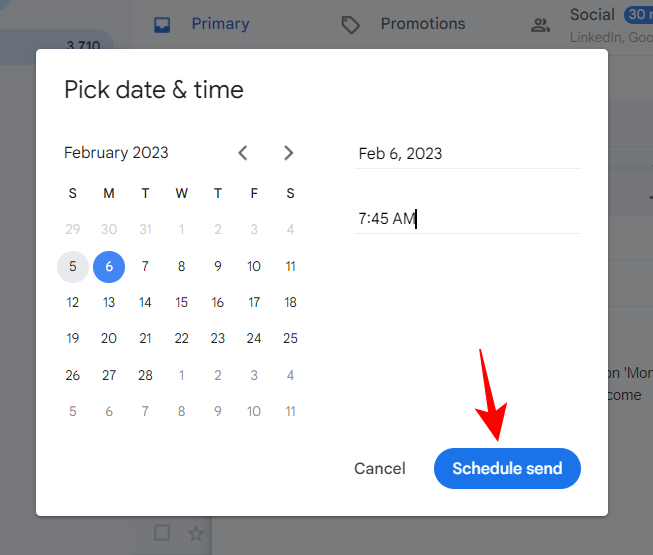Select February 6 in the calendar
Screen dimensions: 653x555
click(x=109, y=267)
